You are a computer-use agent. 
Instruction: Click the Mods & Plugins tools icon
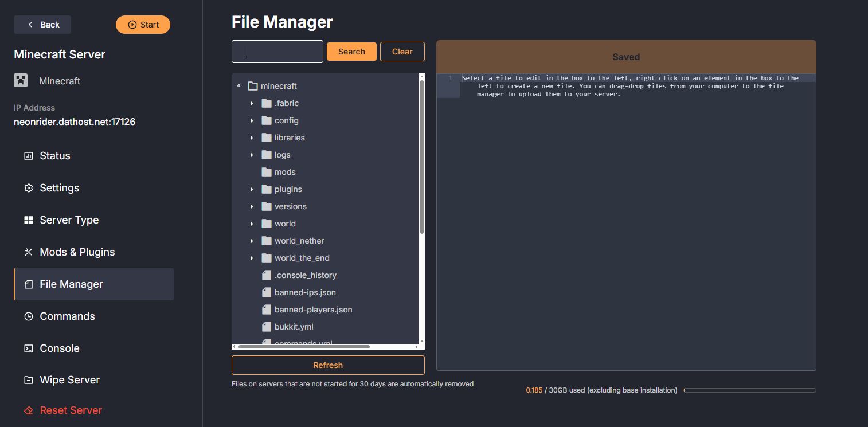click(x=28, y=252)
